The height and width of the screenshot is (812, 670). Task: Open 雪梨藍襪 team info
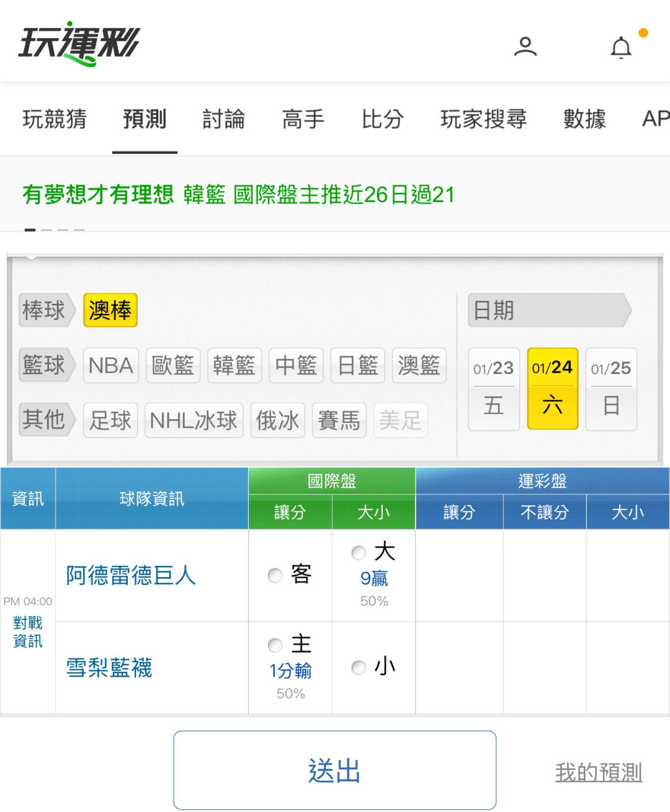[109, 668]
